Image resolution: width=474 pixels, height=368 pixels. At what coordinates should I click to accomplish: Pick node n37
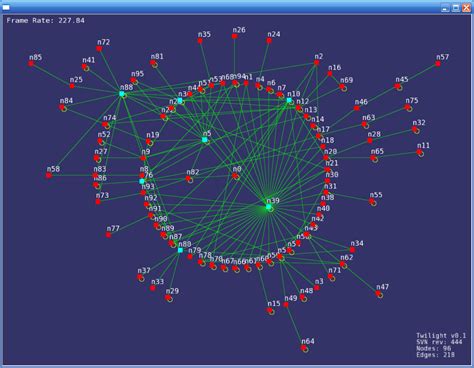[x=140, y=277]
